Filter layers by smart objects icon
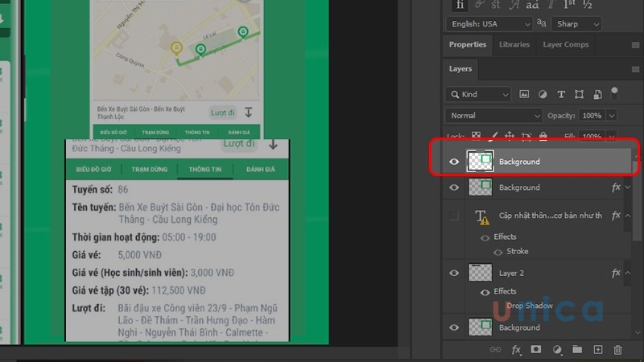The image size is (644, 362). tap(597, 94)
